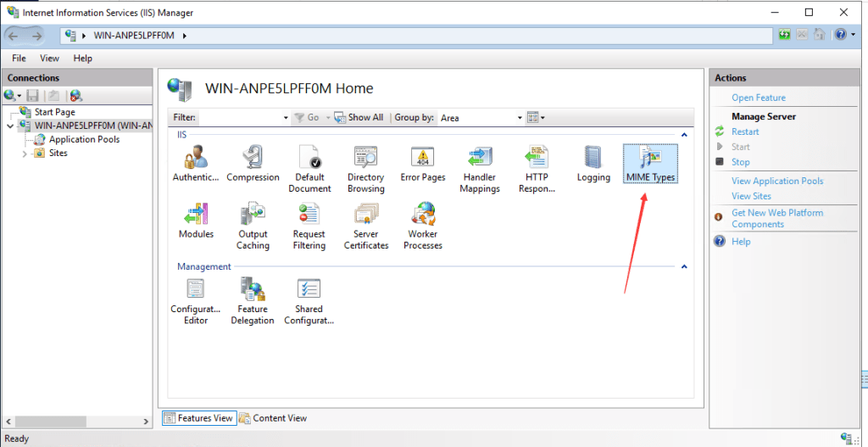The width and height of the screenshot is (868, 447).
Task: Expand the Sites tree node
Action: [25, 154]
